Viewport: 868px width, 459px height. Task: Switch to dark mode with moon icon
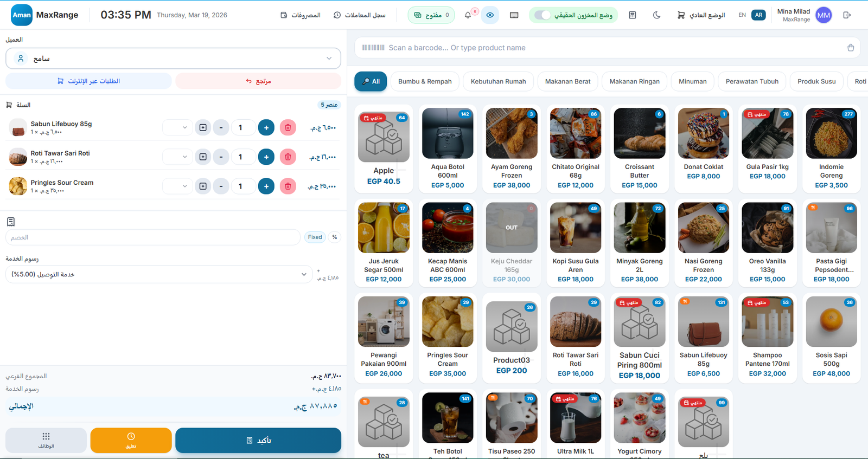coord(657,15)
